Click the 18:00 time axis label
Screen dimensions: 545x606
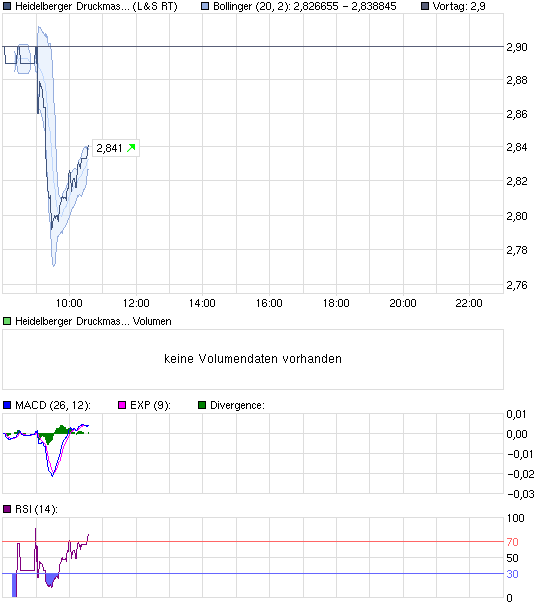[336, 303]
